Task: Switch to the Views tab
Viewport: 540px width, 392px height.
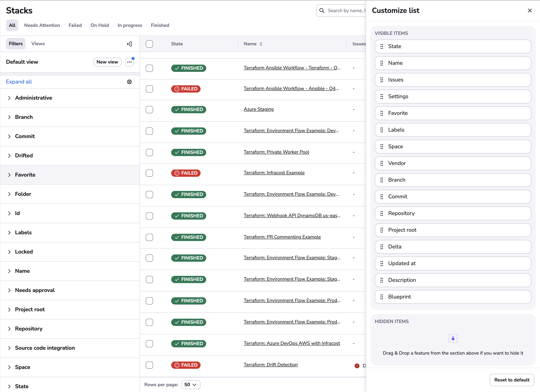Action: point(38,44)
